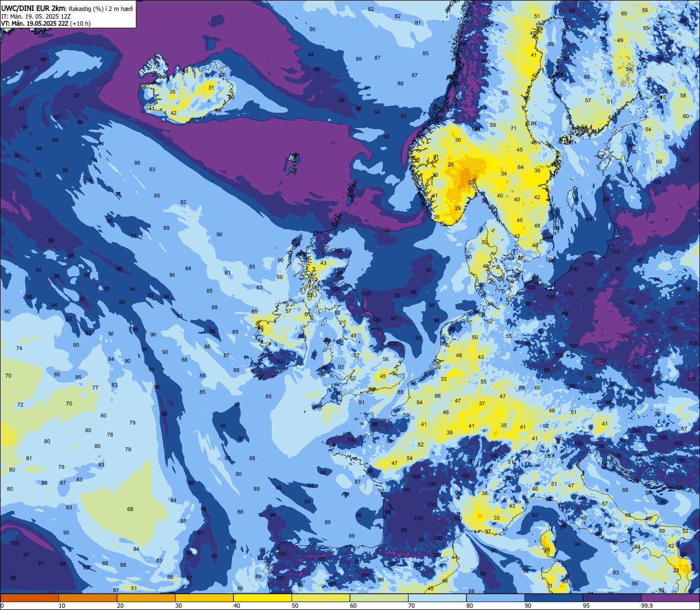The image size is (700, 610).
Task: Click the '23' humidity value on the map
Action: click(676, 570)
